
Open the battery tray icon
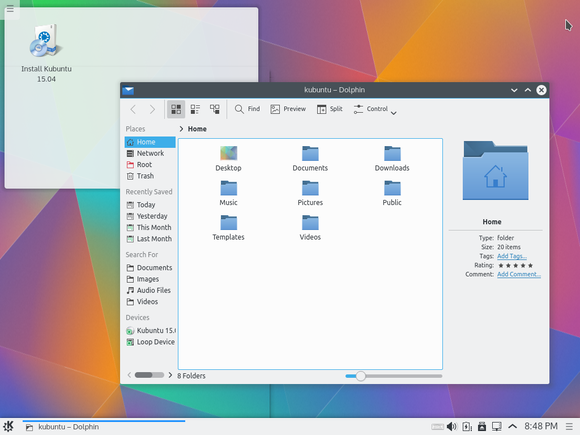[467, 427]
